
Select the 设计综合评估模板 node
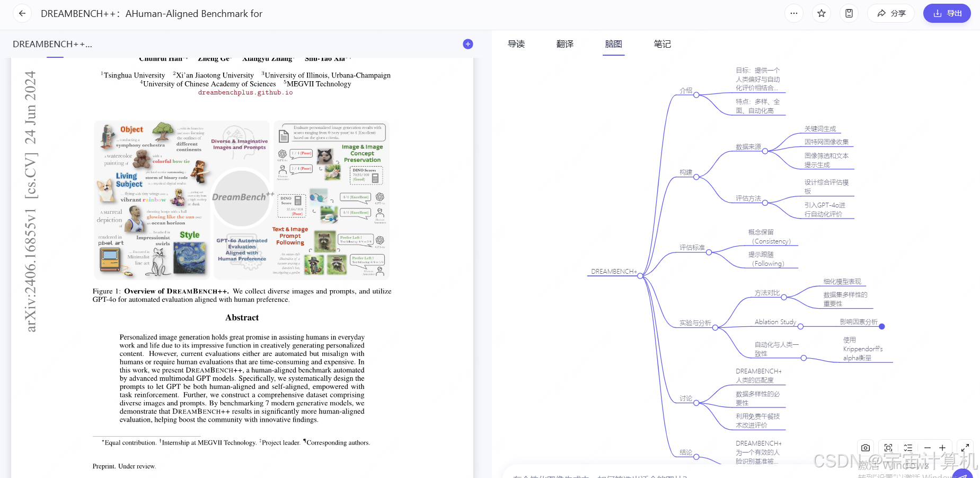coord(826,187)
